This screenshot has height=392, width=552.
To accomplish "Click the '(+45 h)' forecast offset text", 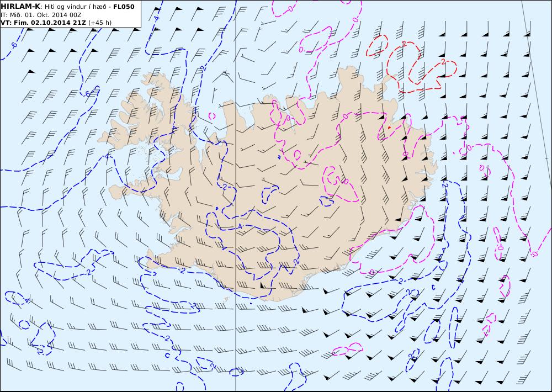I will pos(99,23).
